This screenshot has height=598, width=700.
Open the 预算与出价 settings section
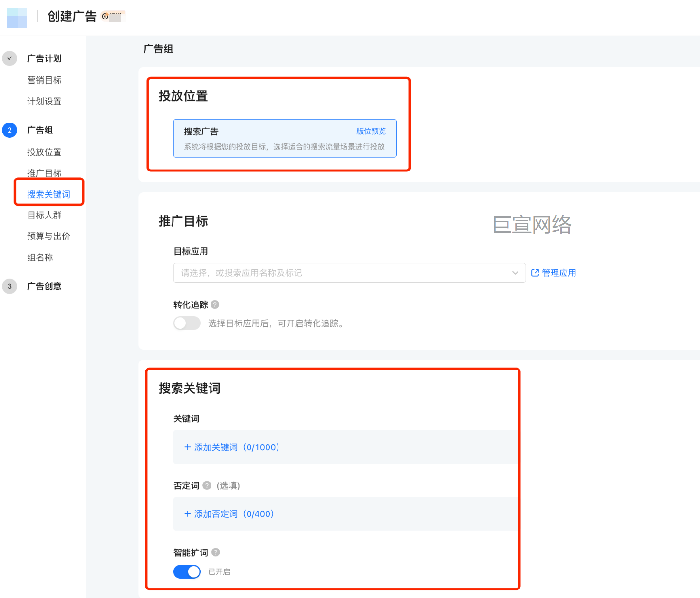pyautogui.click(x=48, y=236)
